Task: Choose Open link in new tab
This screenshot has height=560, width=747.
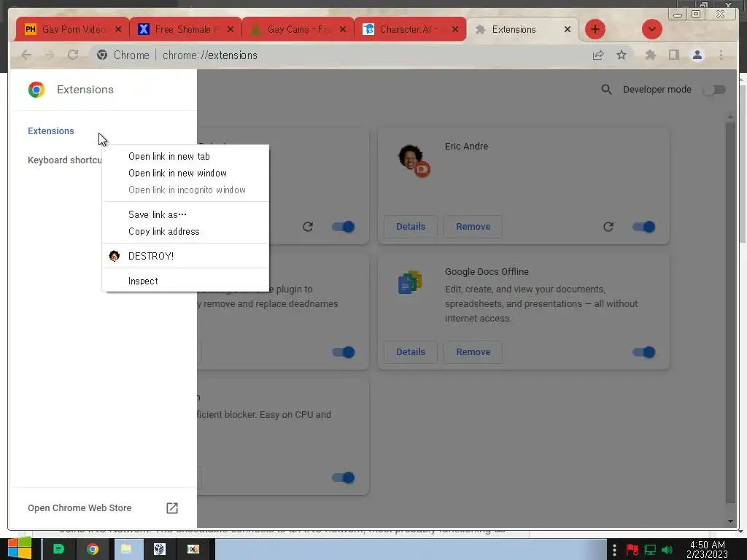Action: 186,156
